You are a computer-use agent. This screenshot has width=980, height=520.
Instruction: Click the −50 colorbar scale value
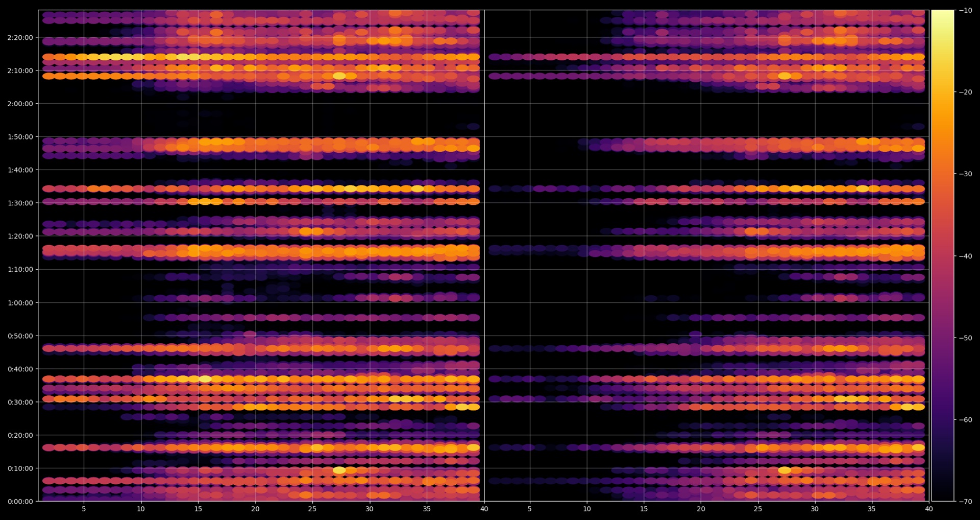click(966, 338)
